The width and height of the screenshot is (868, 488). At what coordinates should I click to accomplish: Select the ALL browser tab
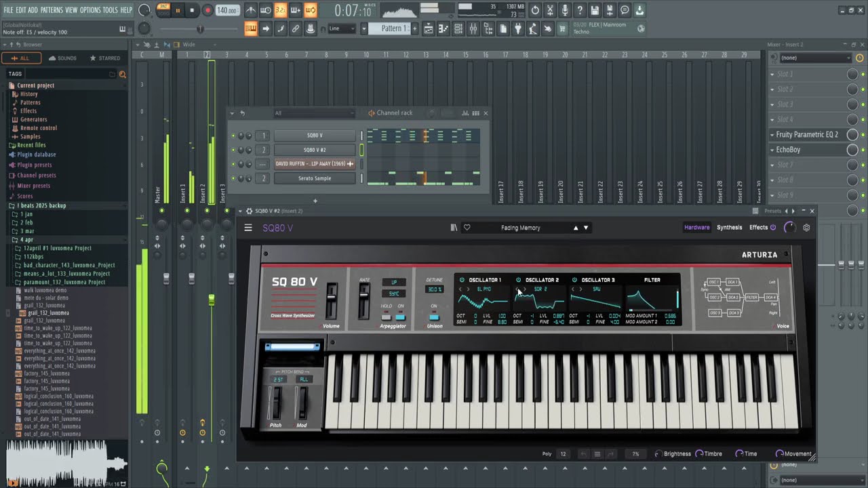pyautogui.click(x=21, y=58)
